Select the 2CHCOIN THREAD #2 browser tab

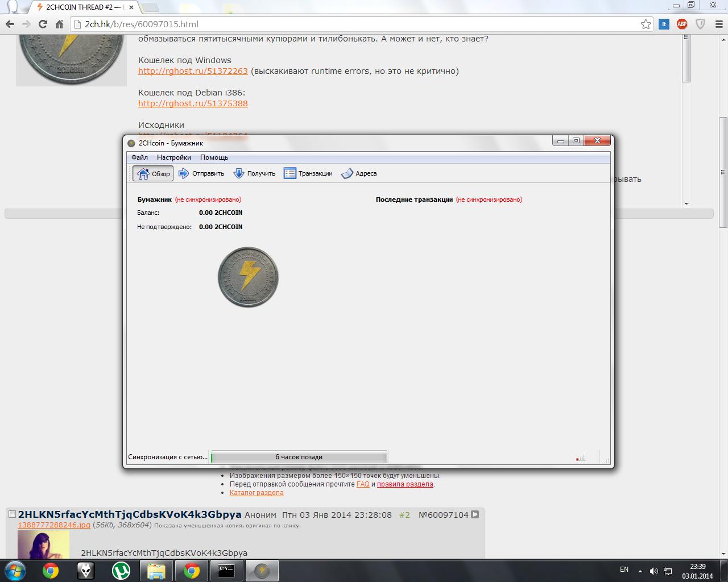[84, 7]
